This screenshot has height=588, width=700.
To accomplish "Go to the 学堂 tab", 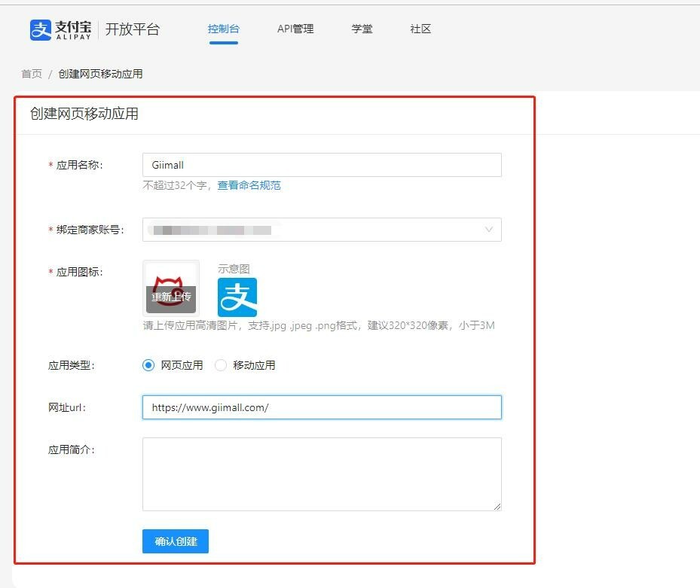I will coord(362,29).
